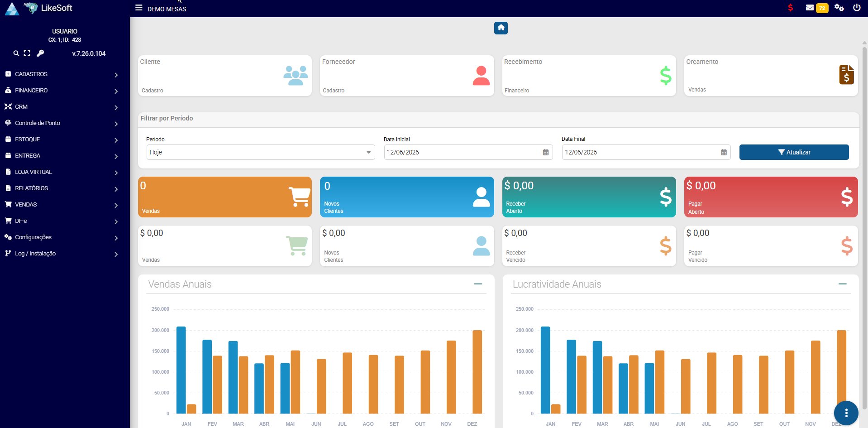This screenshot has height=428, width=868.
Task: Click the floating three-dots action button
Action: click(x=846, y=413)
